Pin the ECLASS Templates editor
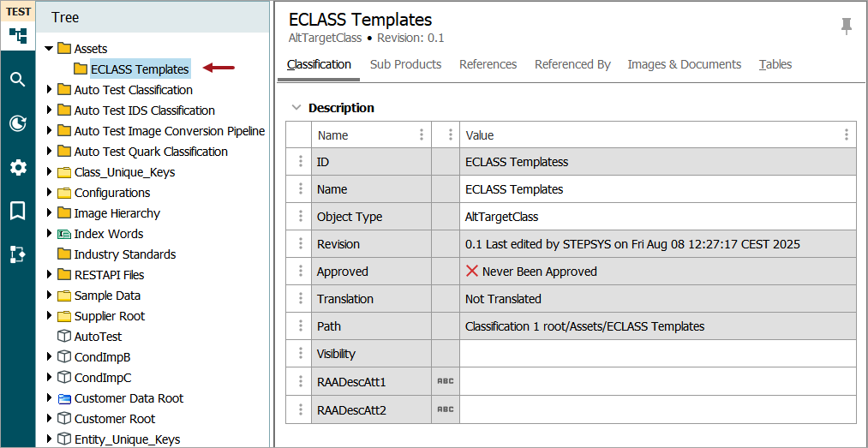The height and width of the screenshot is (448, 868). 847,27
